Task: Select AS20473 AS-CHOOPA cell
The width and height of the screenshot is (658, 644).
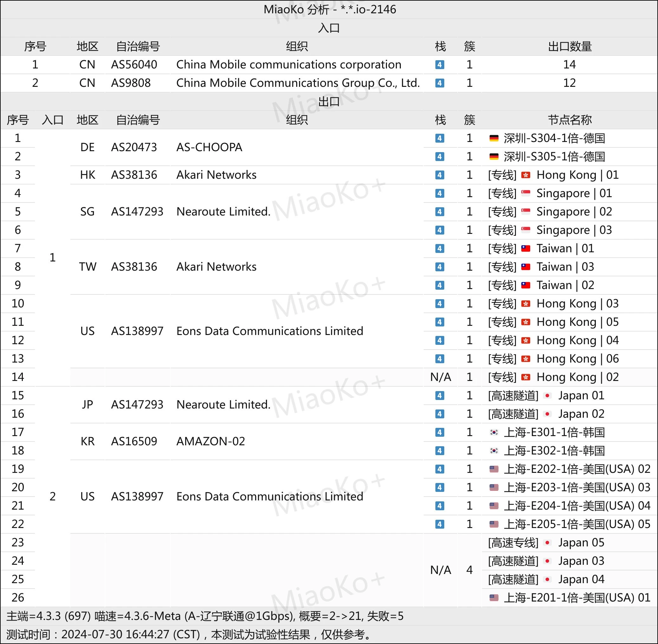Action: (209, 147)
